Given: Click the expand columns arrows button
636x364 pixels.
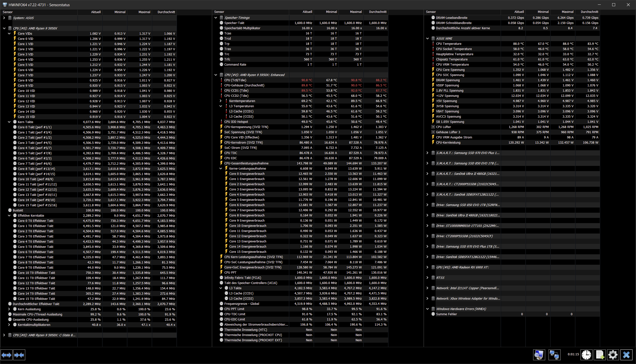Looking at the screenshot, I should tap(6, 355).
